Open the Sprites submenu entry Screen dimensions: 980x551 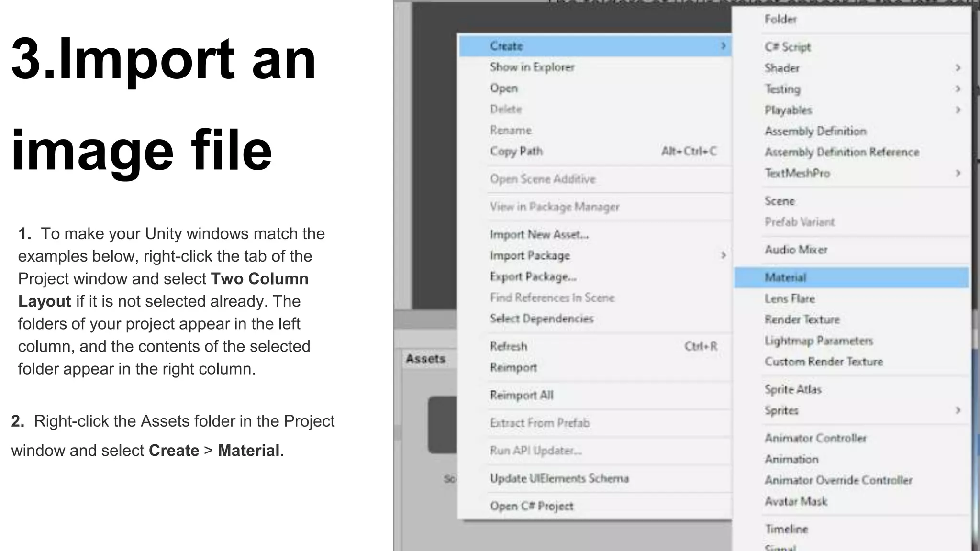pyautogui.click(x=852, y=410)
